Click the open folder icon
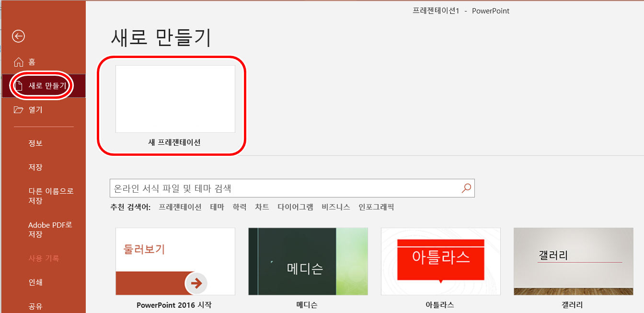This screenshot has height=313, width=644. click(19, 110)
